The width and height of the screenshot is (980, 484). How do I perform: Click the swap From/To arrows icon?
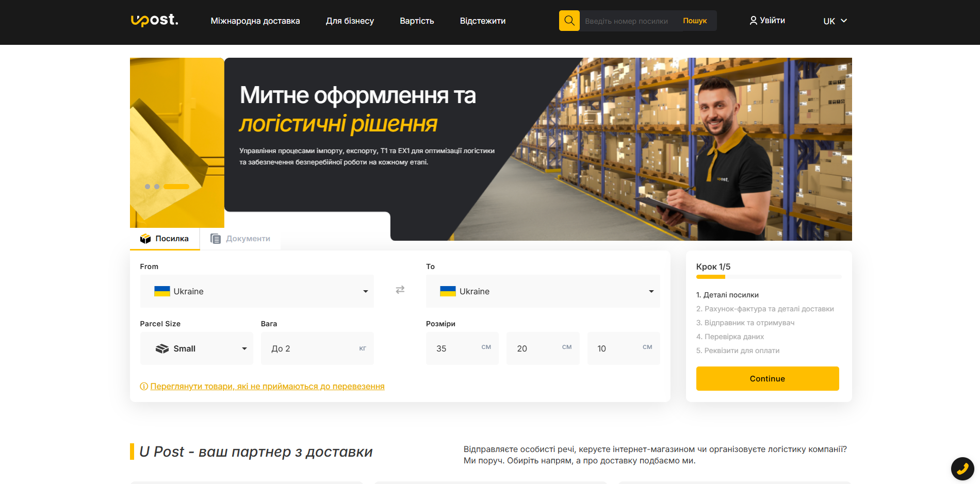[x=400, y=290]
